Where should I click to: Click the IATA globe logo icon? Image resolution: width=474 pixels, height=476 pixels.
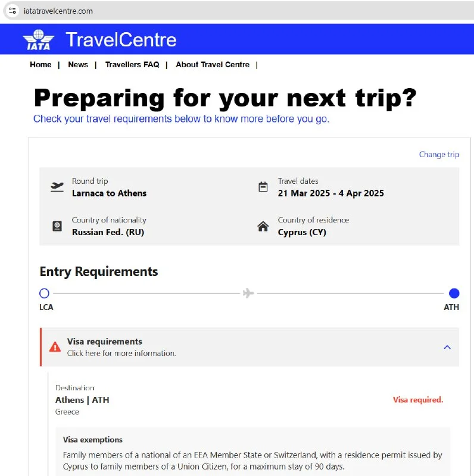point(39,39)
